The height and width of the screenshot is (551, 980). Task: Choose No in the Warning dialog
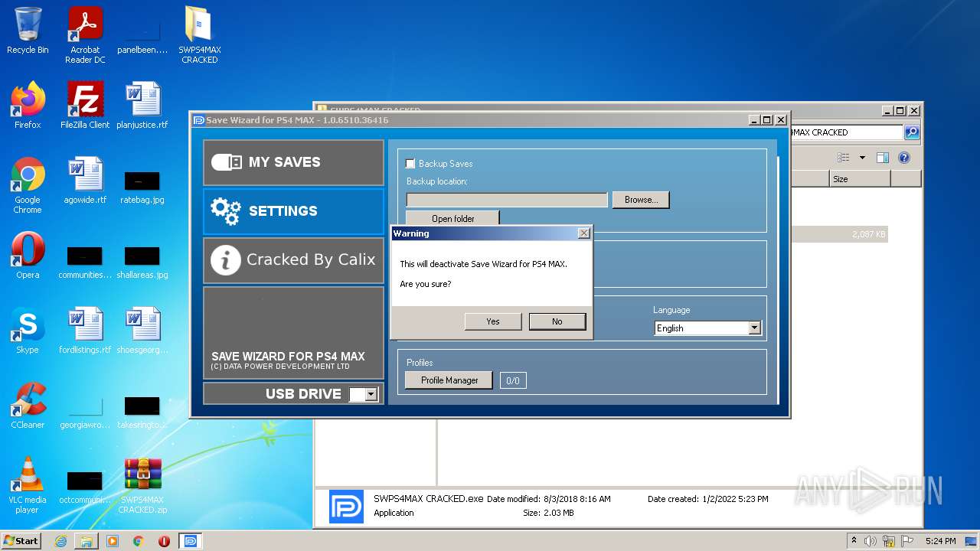click(557, 321)
